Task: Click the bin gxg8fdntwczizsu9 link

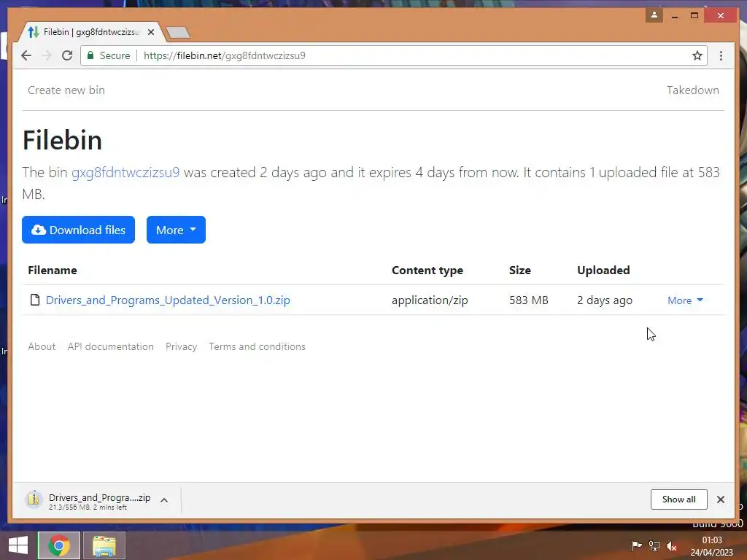Action: [125, 172]
